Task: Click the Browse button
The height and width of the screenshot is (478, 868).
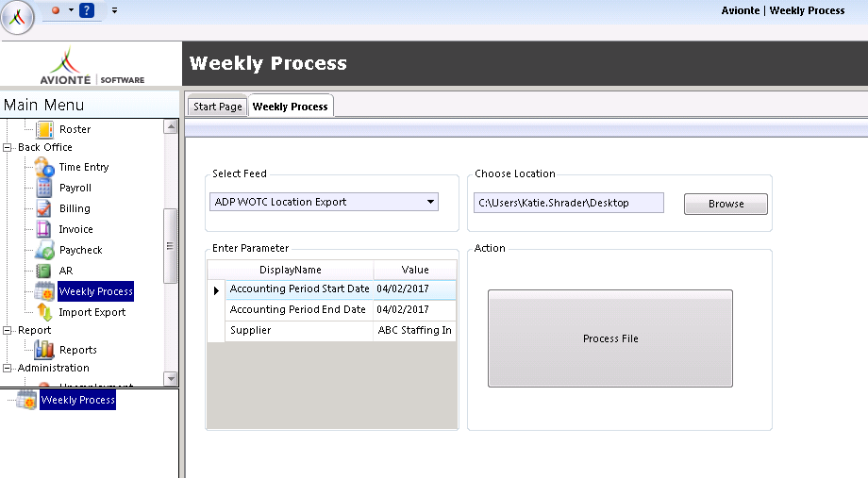Action: pos(726,205)
